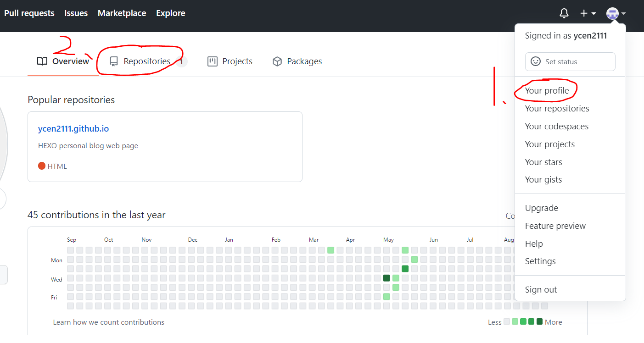Click the Set status button
The width and height of the screenshot is (644, 343).
point(570,61)
